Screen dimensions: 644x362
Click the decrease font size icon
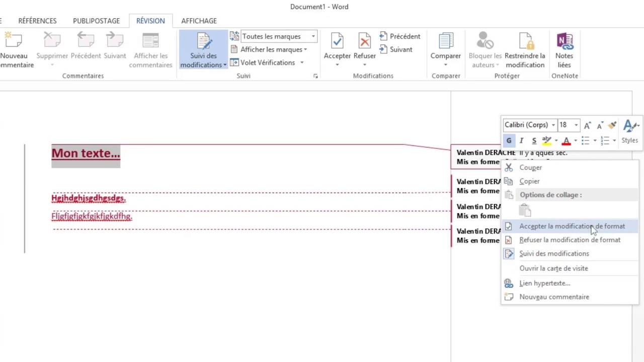(600, 125)
